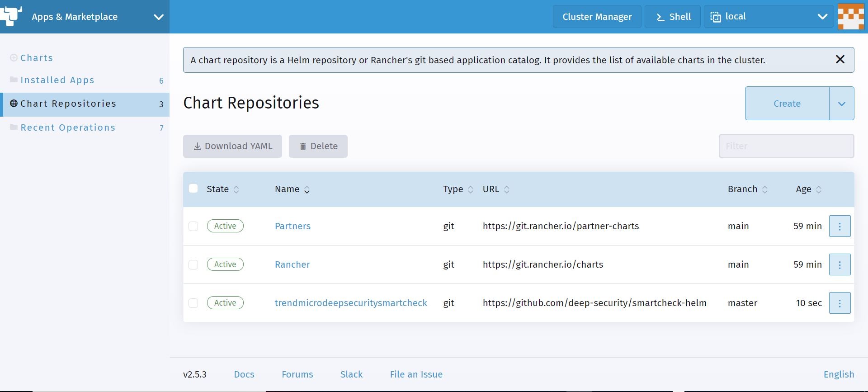868x392 pixels.
Task: Click the Cluster Manager button
Action: 597,17
